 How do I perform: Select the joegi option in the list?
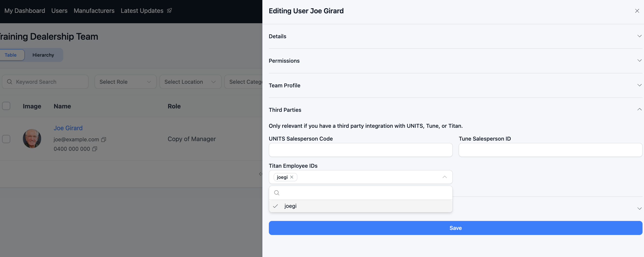pyautogui.click(x=360, y=206)
